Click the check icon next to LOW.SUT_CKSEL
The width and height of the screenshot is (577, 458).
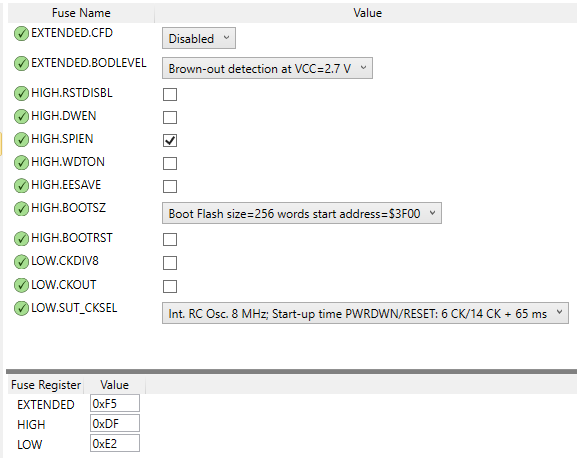(21, 308)
